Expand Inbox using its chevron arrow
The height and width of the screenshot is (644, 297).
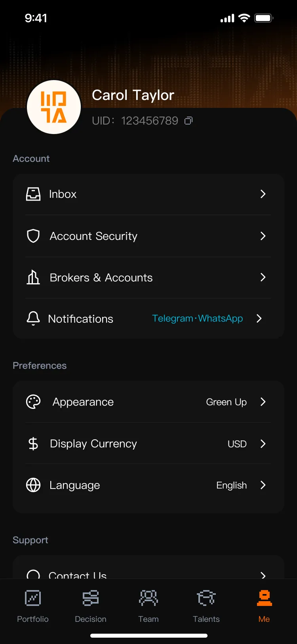(x=263, y=194)
